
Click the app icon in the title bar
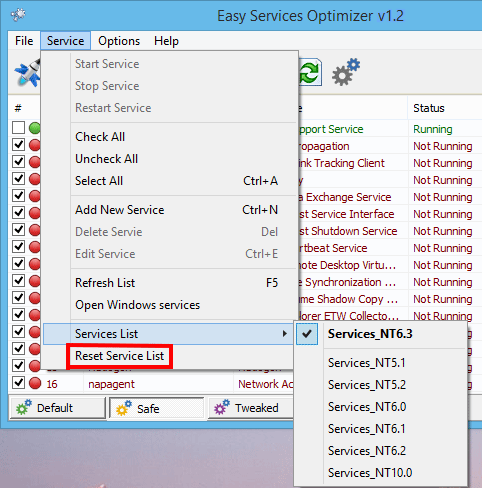(18, 15)
